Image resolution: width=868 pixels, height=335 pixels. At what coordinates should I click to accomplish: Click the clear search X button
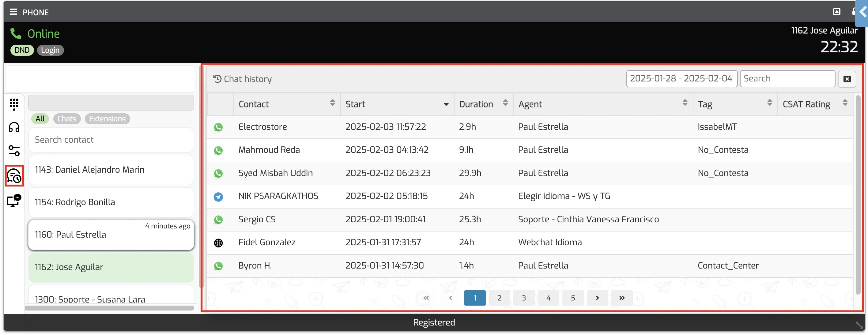pos(847,79)
